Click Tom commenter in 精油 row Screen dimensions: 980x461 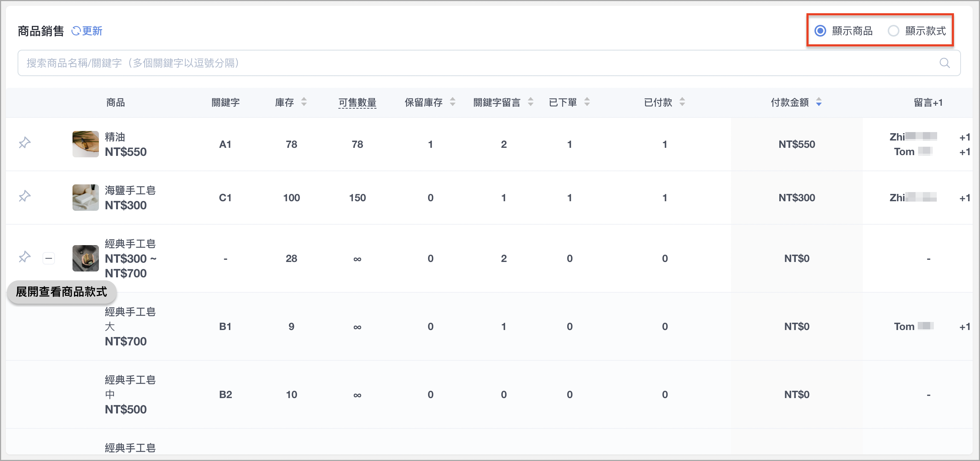pyautogui.click(x=913, y=151)
